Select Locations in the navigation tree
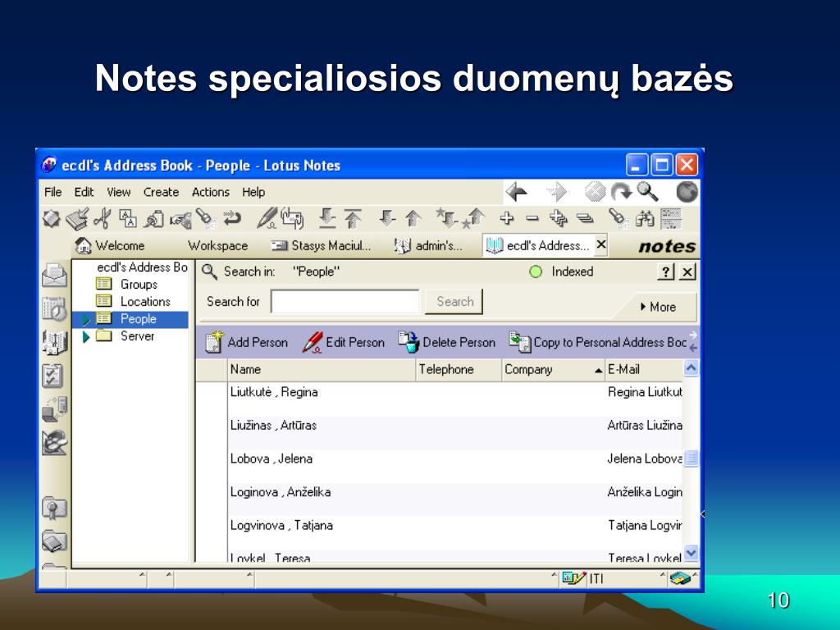Viewport: 840px width, 630px height. click(x=145, y=302)
